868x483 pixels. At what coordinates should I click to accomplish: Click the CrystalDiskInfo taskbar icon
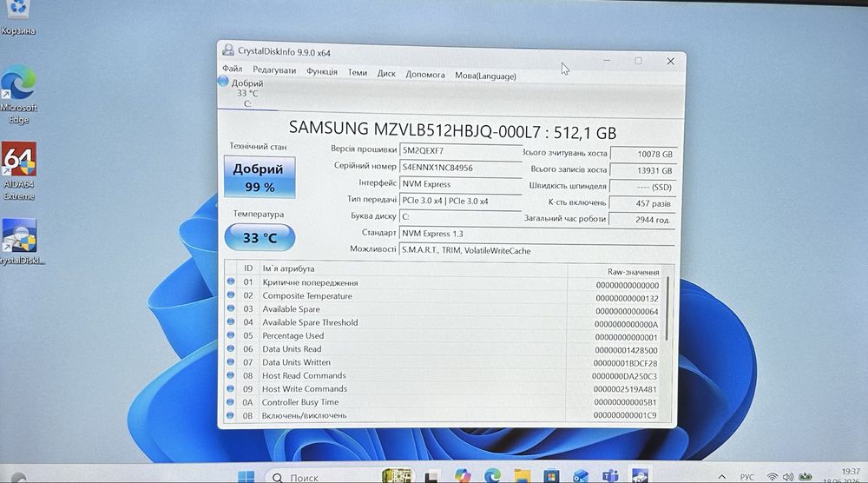pos(640,476)
